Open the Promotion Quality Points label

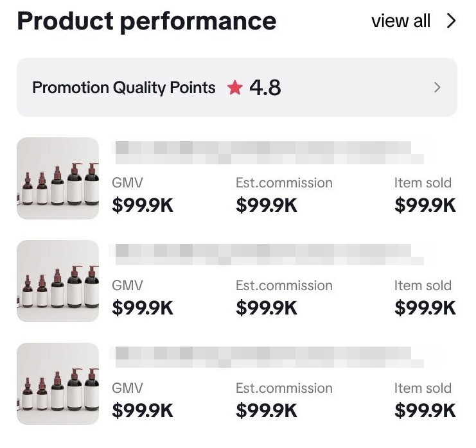124,87
